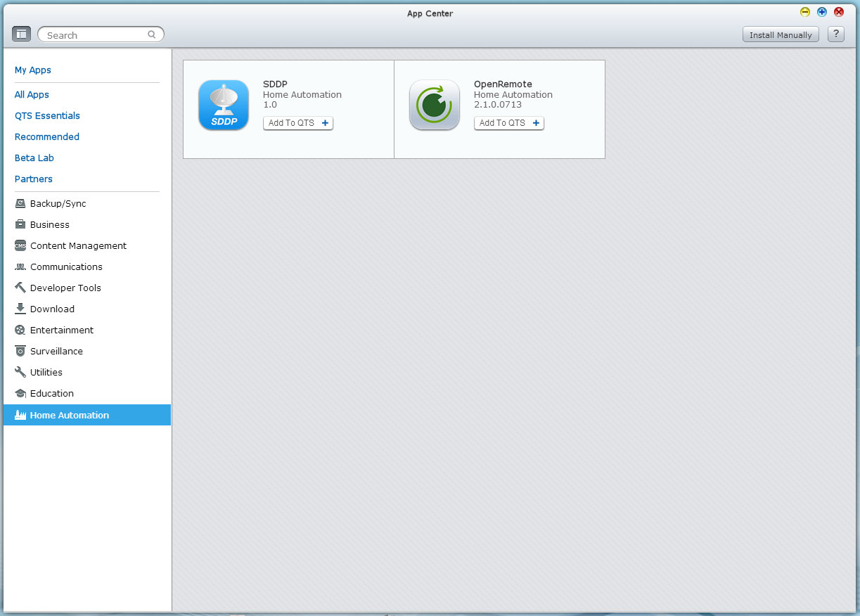Select the Communications category label
Screen dimensions: 860x616
coord(66,267)
